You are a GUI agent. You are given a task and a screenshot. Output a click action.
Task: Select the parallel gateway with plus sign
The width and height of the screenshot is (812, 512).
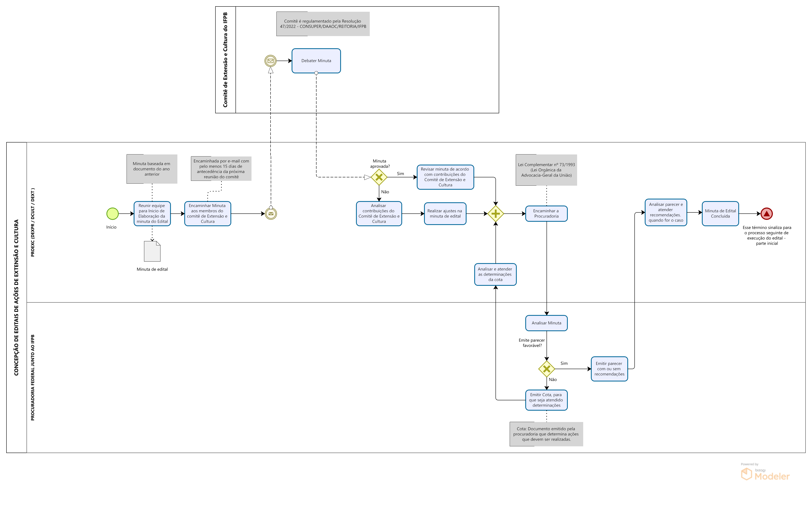[495, 214]
